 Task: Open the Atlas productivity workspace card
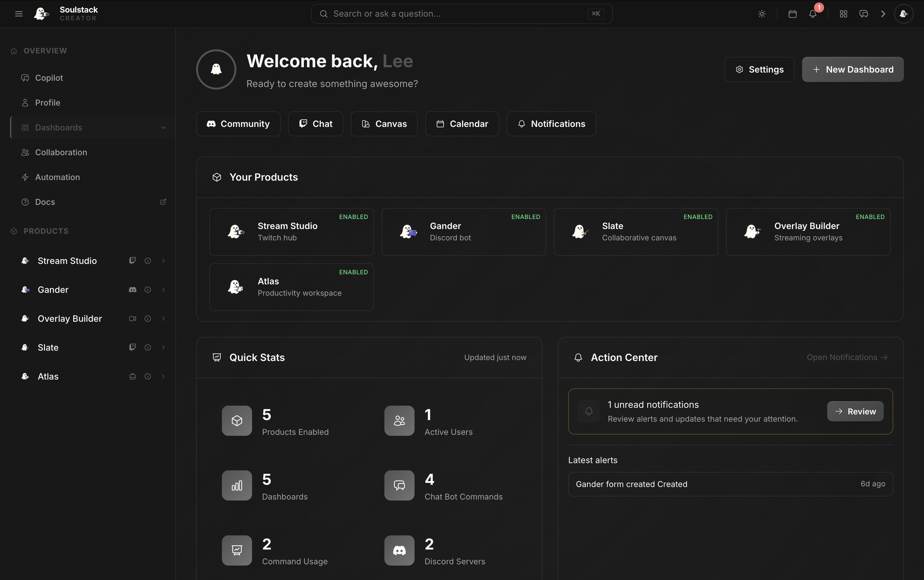click(x=292, y=287)
